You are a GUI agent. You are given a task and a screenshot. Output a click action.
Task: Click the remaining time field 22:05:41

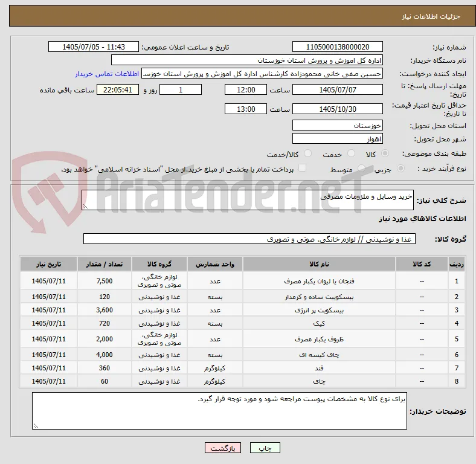tap(118, 89)
